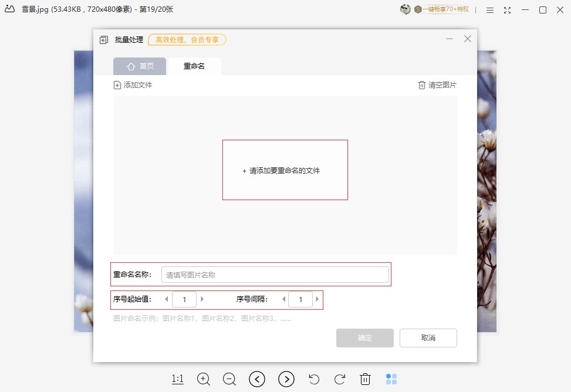Screen dimensions: 571x392
Task: Switch to the 首页 tab
Action: pyautogui.click(x=140, y=66)
